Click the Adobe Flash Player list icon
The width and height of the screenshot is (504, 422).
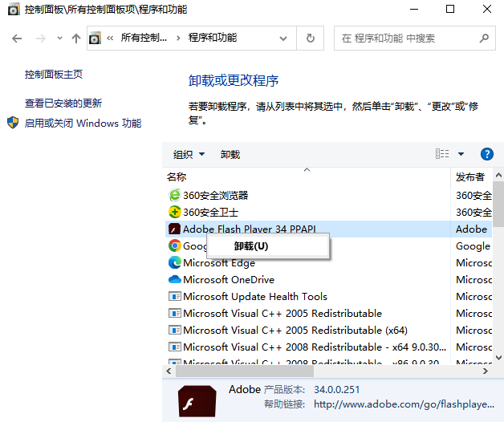point(174,229)
